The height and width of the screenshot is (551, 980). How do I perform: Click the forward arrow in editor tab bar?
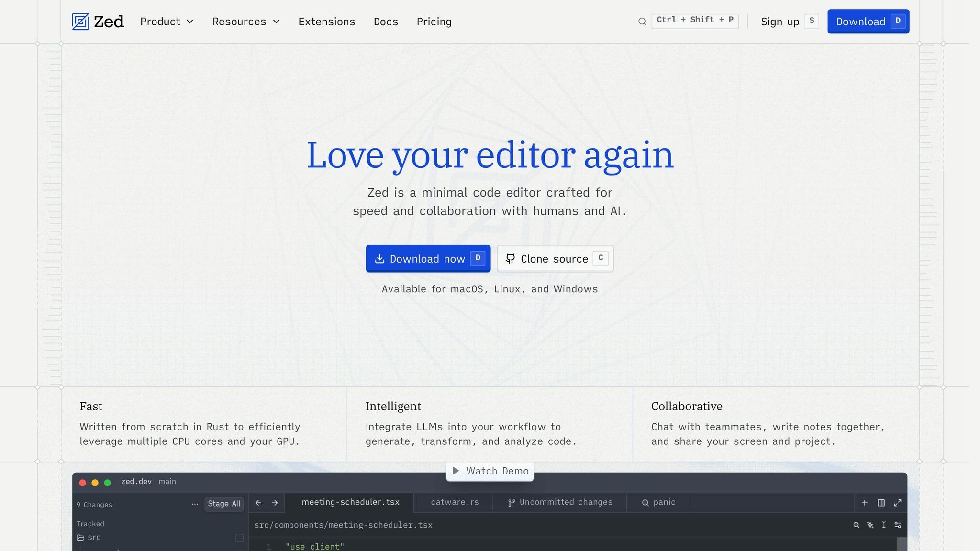pyautogui.click(x=275, y=503)
